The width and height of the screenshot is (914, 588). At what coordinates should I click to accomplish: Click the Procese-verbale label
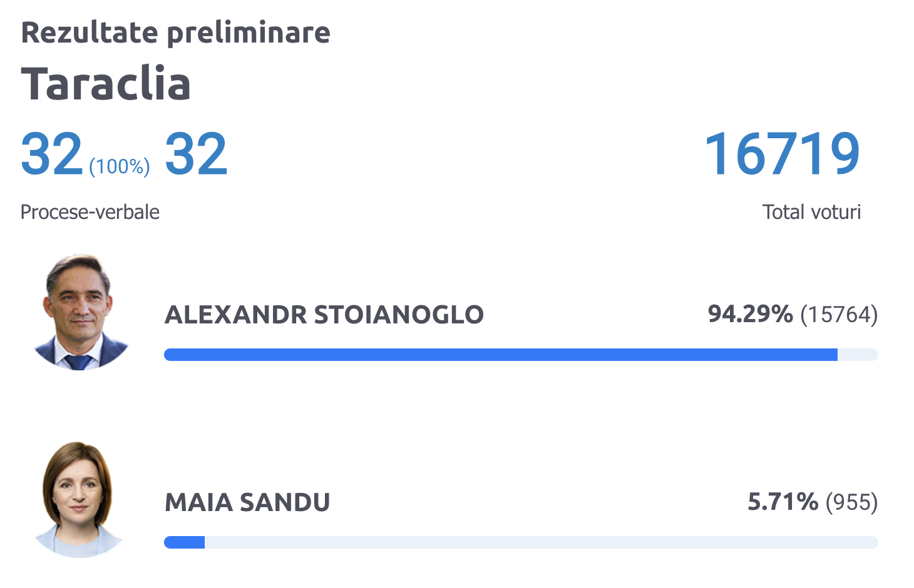(90, 212)
